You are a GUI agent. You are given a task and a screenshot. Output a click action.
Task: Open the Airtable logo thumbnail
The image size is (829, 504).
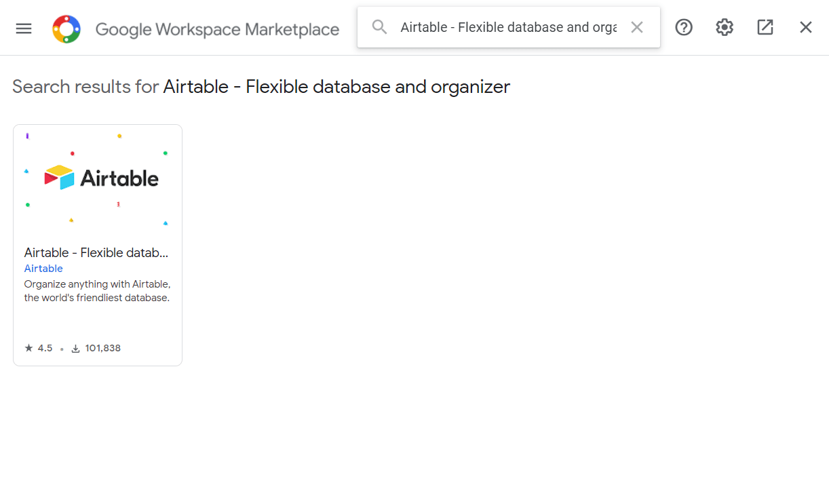(98, 179)
